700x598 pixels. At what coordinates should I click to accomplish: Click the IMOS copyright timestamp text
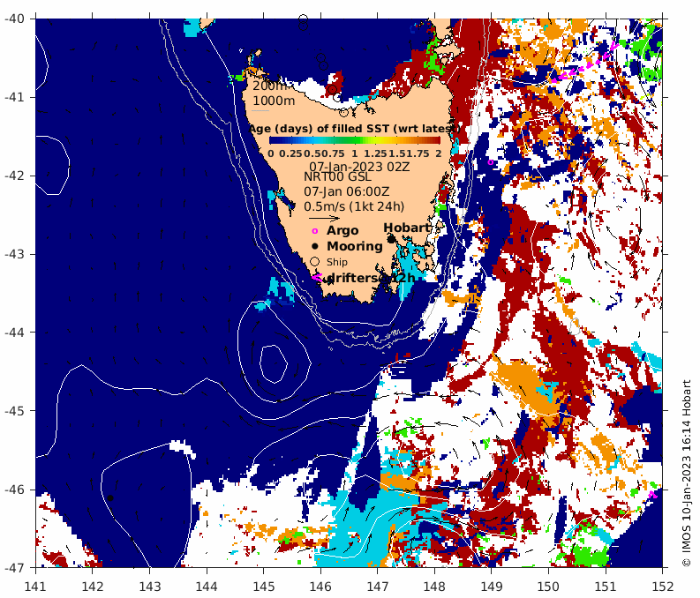pyautogui.click(x=687, y=473)
